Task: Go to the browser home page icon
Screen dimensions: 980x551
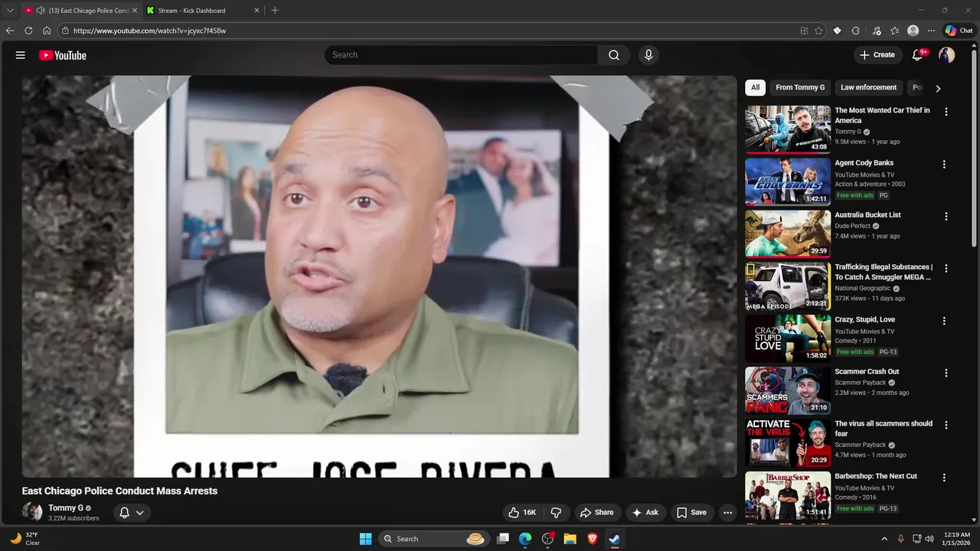Action: [47, 31]
